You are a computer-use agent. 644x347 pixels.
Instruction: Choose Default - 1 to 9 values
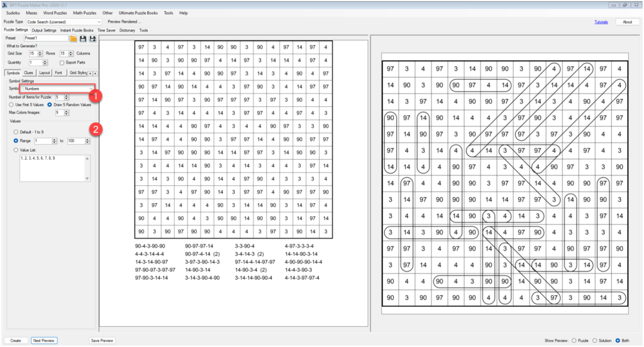click(x=16, y=132)
